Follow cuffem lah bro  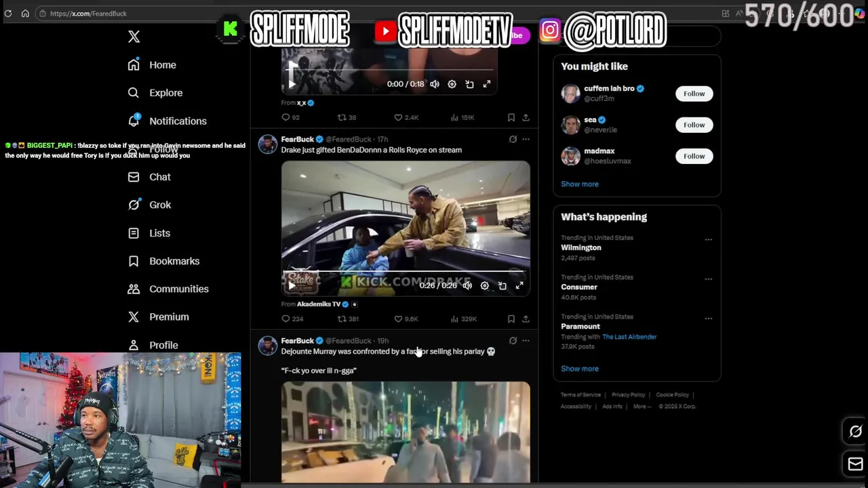tap(694, 94)
